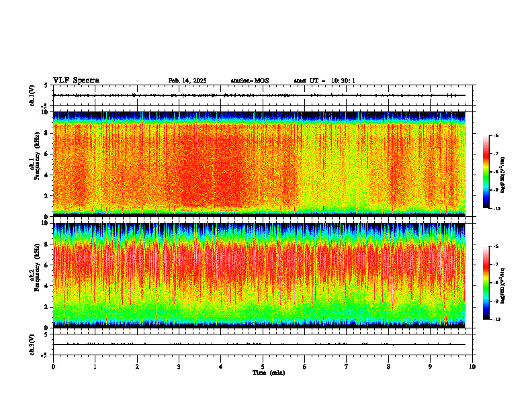This screenshot has width=532, height=411.
Task: Click the ch.1 spectrogram color bar
Action: coord(486,172)
